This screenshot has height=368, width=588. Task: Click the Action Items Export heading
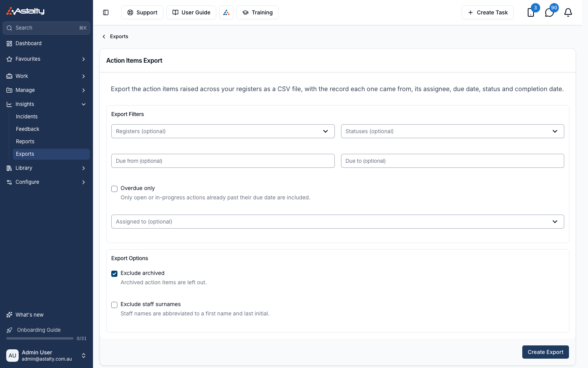(x=134, y=60)
